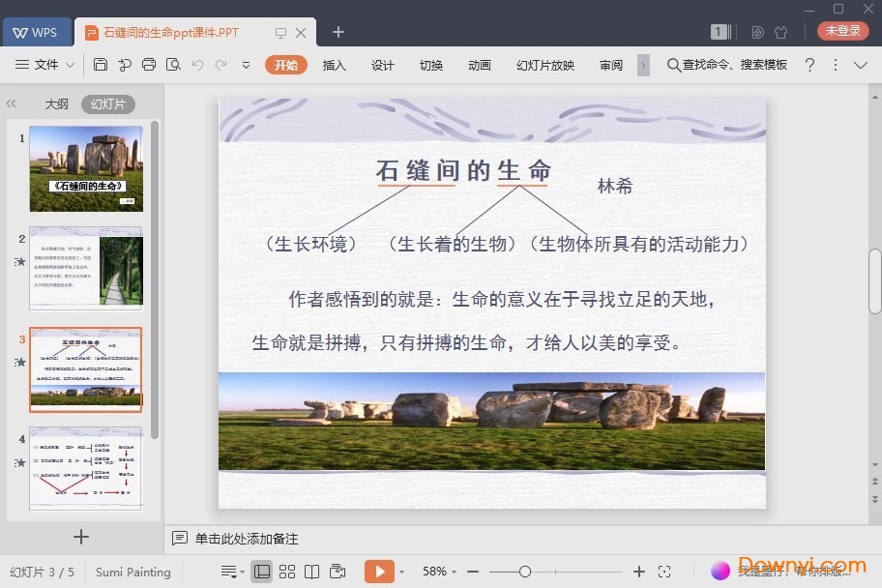Open the 插入 ribbon tab
The image size is (882, 588).
[334, 65]
